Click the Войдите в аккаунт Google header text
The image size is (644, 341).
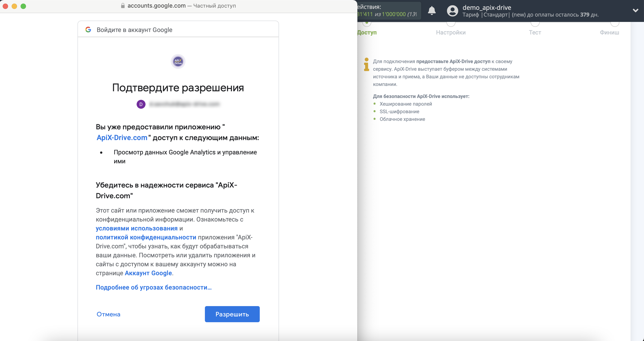point(134,30)
